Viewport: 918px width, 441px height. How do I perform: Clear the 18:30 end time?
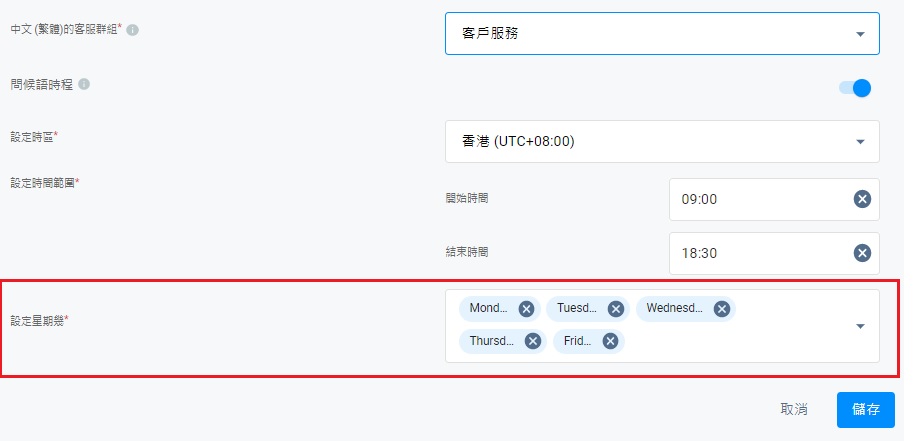[862, 253]
